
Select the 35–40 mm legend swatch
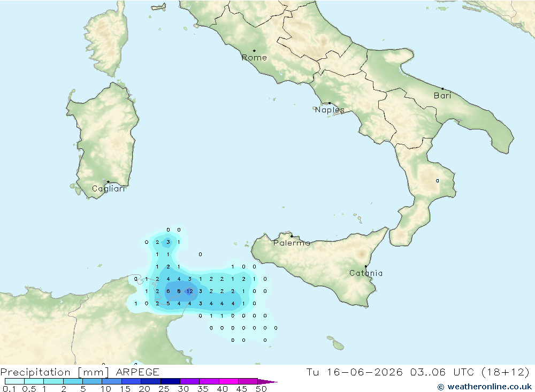pyautogui.click(x=209, y=381)
